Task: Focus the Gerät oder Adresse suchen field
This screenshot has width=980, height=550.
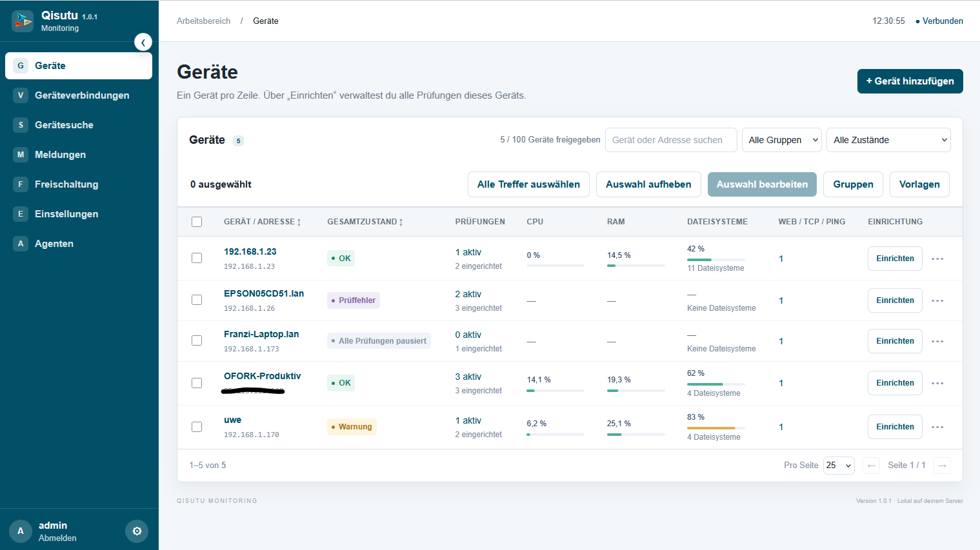Action: click(x=671, y=140)
